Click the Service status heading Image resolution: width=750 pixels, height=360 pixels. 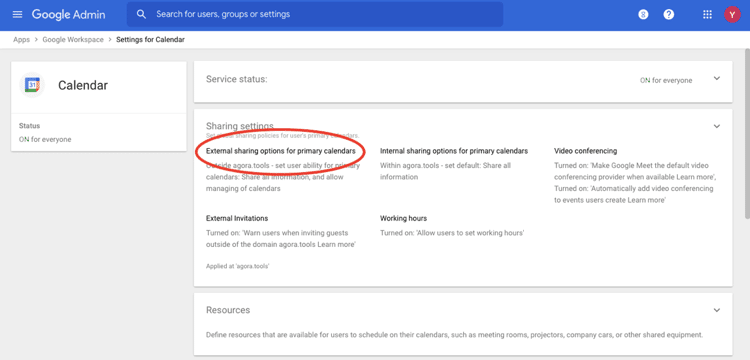(236, 79)
